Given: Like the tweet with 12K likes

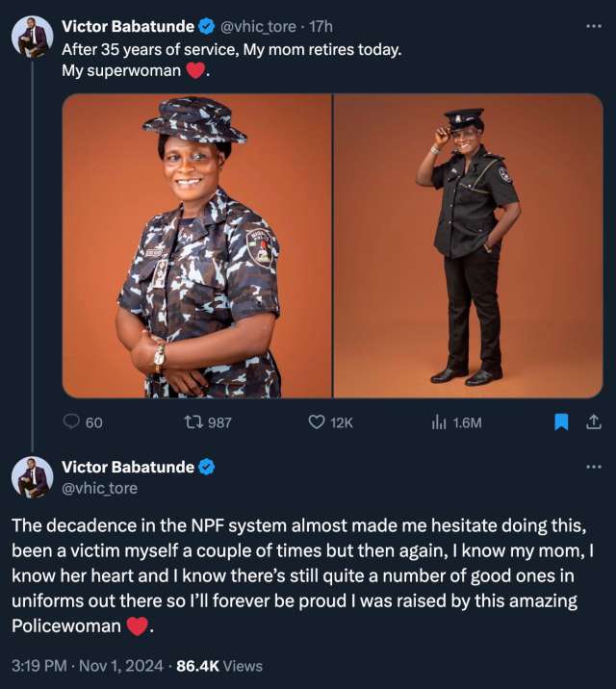Looking at the screenshot, I should pos(317,421).
